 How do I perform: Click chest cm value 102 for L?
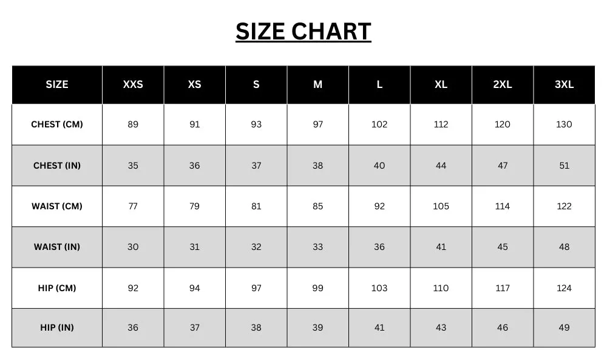tap(379, 124)
